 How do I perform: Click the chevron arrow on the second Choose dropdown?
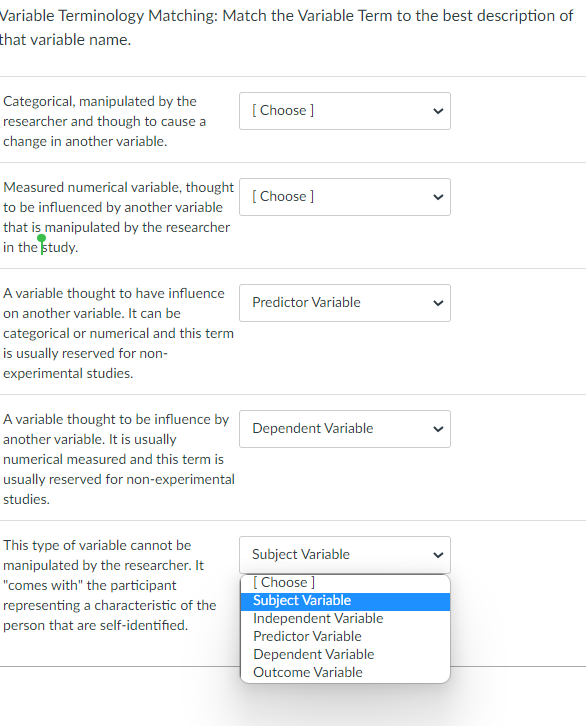(x=438, y=197)
